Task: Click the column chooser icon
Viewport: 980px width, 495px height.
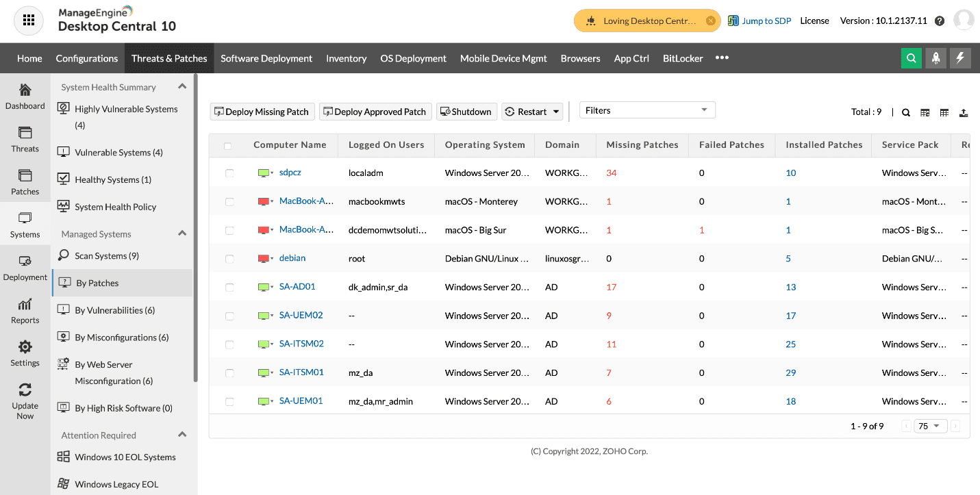Action: pyautogui.click(x=925, y=112)
